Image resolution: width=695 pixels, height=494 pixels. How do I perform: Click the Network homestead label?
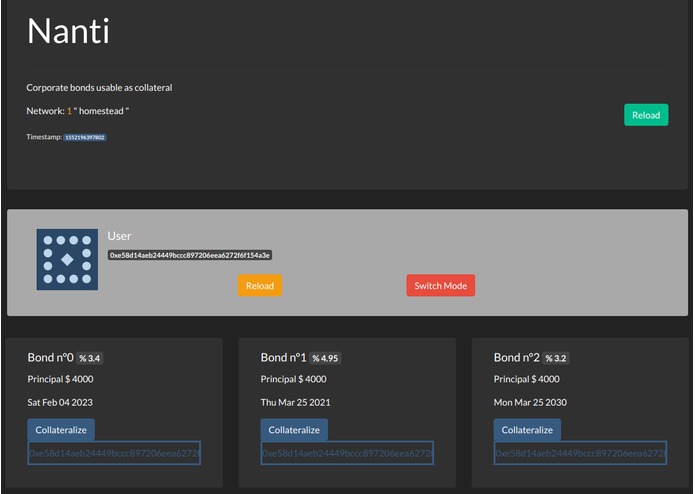pyautogui.click(x=78, y=111)
